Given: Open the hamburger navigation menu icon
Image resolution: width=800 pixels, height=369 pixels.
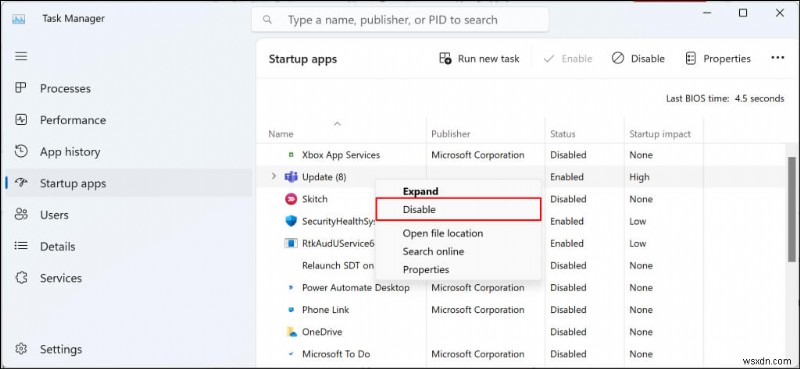Looking at the screenshot, I should pyautogui.click(x=21, y=56).
